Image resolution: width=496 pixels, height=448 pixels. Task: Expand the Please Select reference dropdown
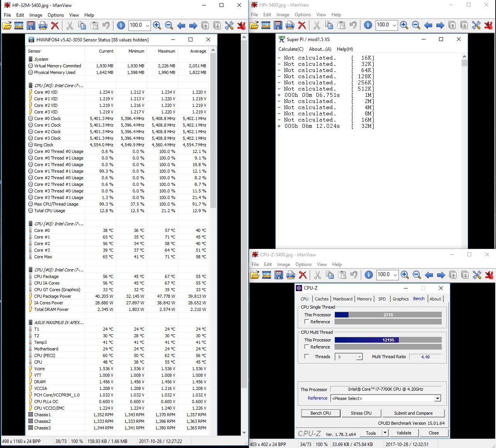coord(438,398)
